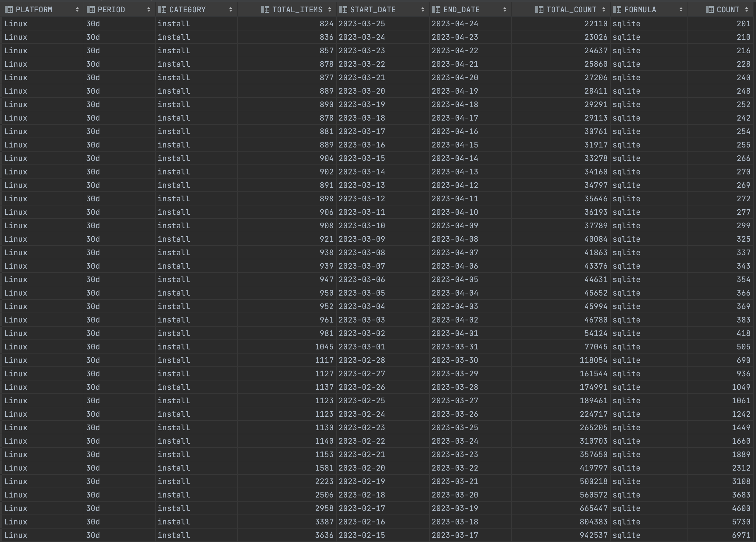Click the TOTAL_COUNT column header
This screenshot has width=756, height=542.
pos(570,9)
